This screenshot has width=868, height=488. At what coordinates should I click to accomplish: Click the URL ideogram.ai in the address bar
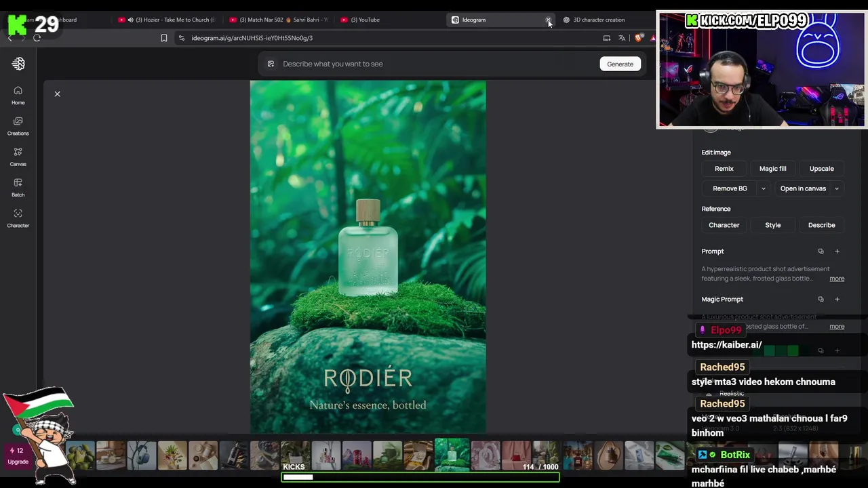[252, 38]
